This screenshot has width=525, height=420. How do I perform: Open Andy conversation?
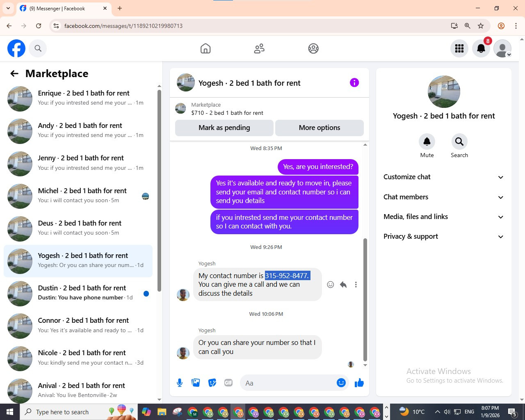coord(78,131)
